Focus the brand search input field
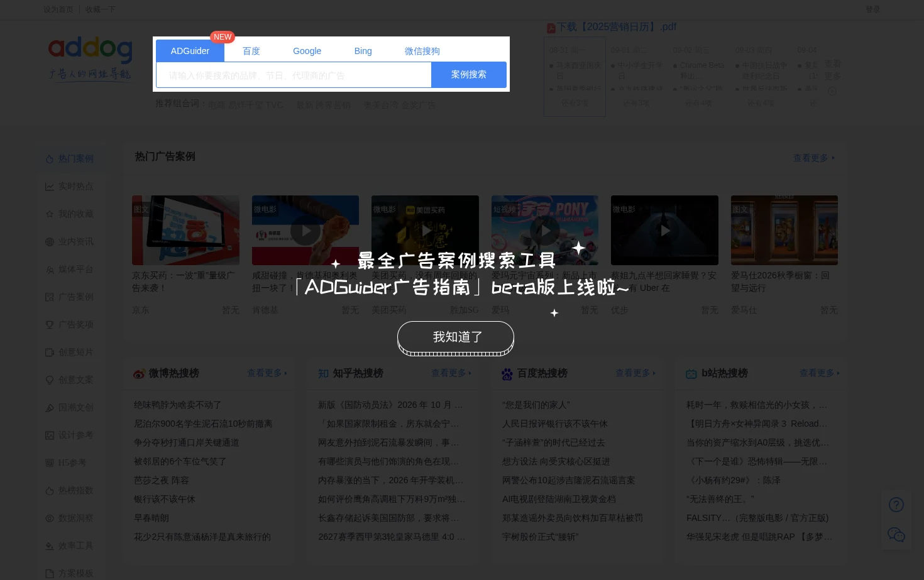This screenshot has width=924, height=580. pyautogui.click(x=294, y=75)
